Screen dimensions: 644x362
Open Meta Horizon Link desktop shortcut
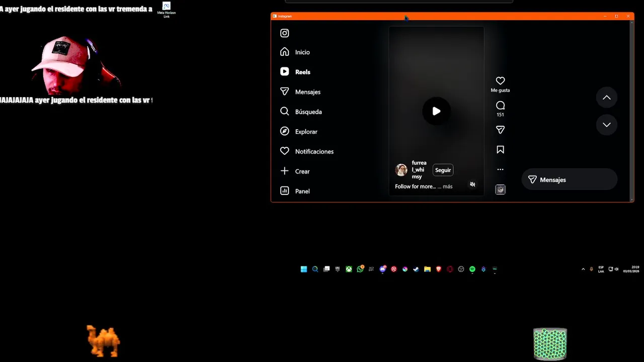pyautogui.click(x=167, y=10)
